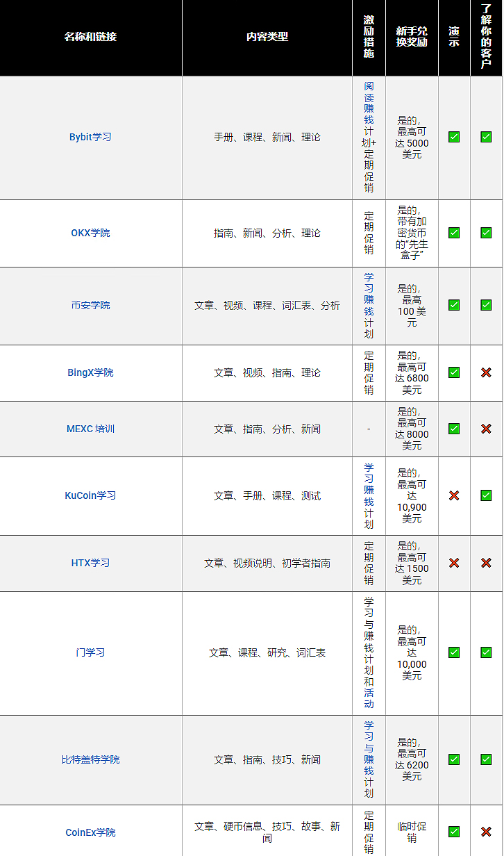Click the 演示 checkmark in BingX学院 row
504x856 pixels.
pyautogui.click(x=454, y=372)
